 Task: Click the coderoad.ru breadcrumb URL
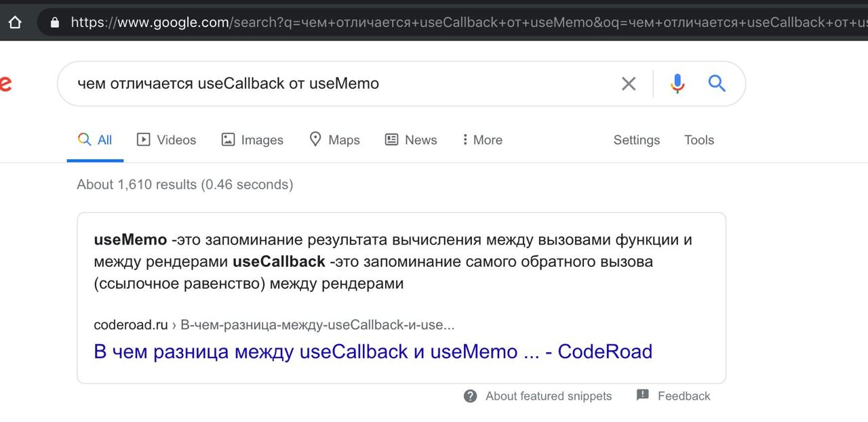[274, 325]
